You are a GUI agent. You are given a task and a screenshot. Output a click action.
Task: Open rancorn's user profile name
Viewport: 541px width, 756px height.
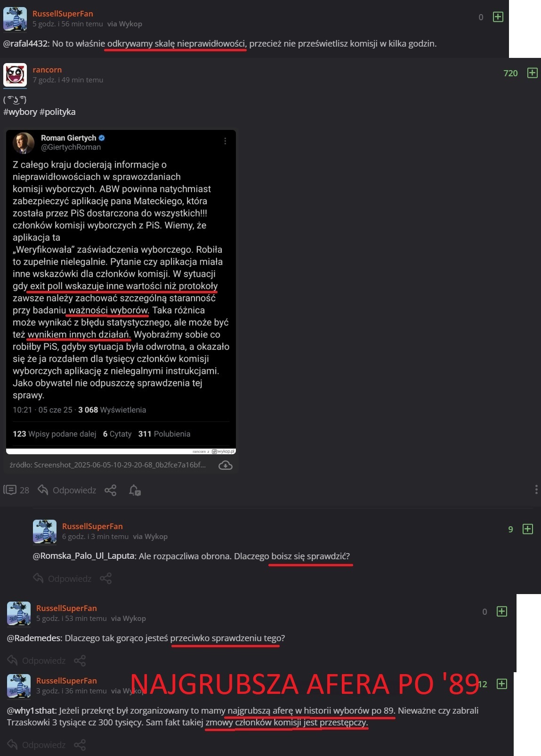pyautogui.click(x=47, y=70)
